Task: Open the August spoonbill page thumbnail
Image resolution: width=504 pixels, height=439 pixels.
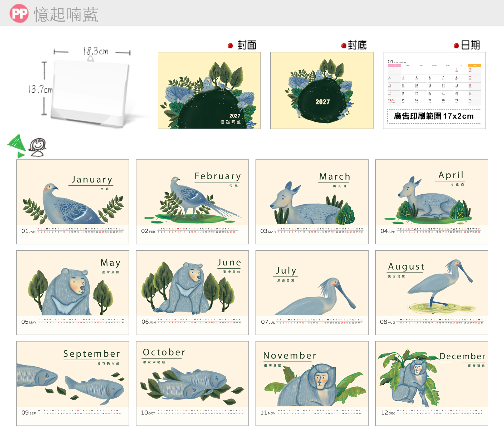Action: [432, 293]
